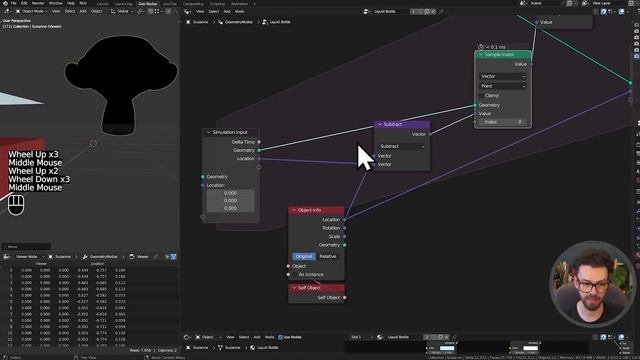Open the Edit menu
The width and height of the screenshot is (640, 360).
[x=24, y=3]
